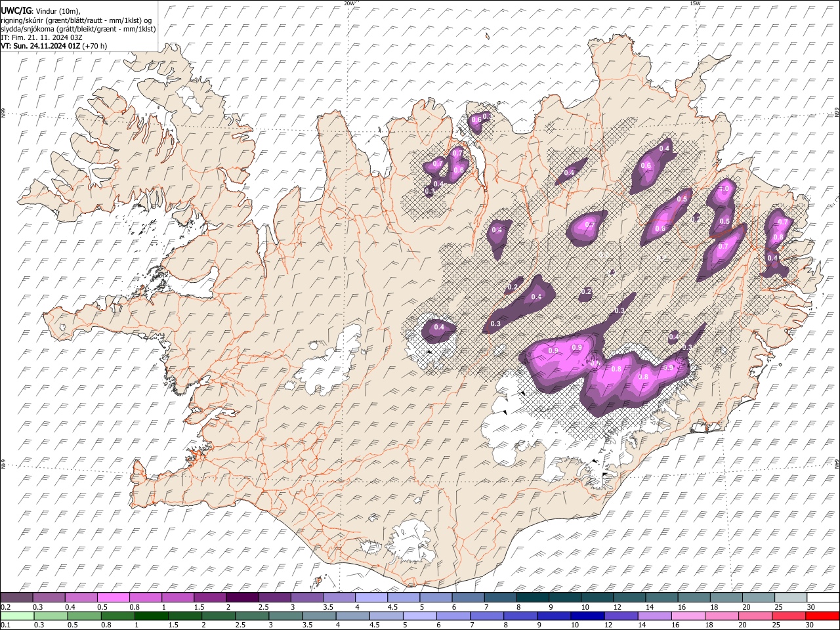Select top legend swatch between 9 and 10
The height and width of the screenshot is (630, 840).
[565, 597]
